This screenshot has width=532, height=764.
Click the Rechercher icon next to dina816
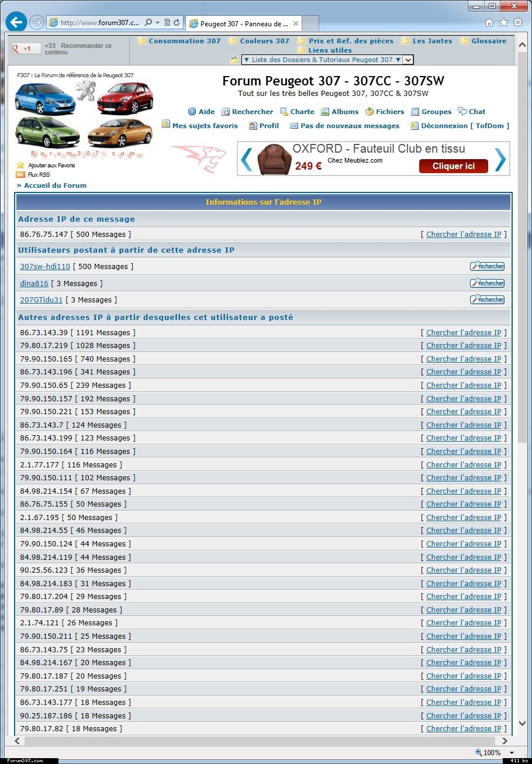point(487,283)
